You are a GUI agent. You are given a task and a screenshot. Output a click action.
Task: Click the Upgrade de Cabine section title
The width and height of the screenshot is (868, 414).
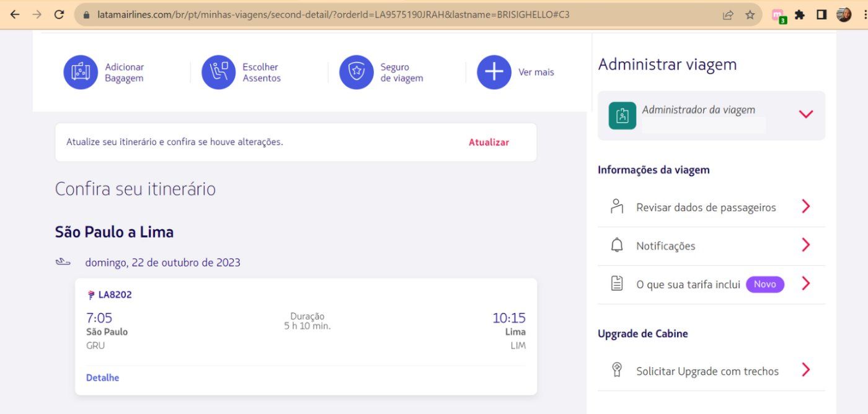(643, 333)
